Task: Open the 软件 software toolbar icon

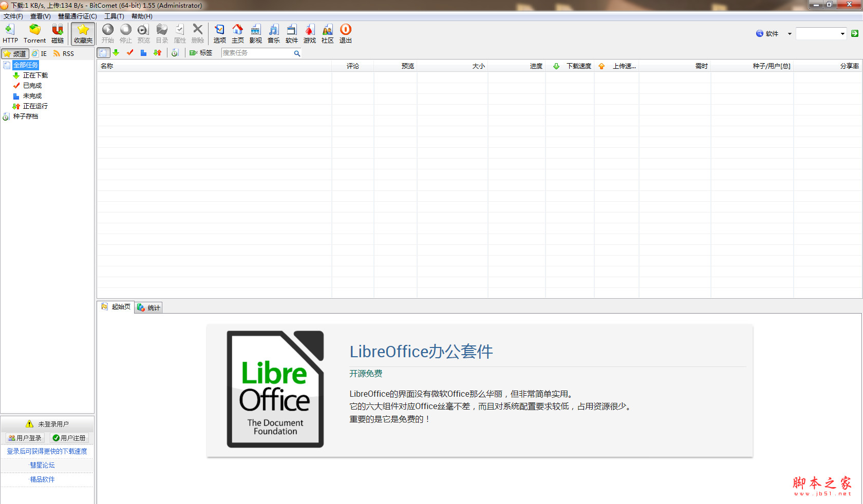Action: click(x=292, y=33)
